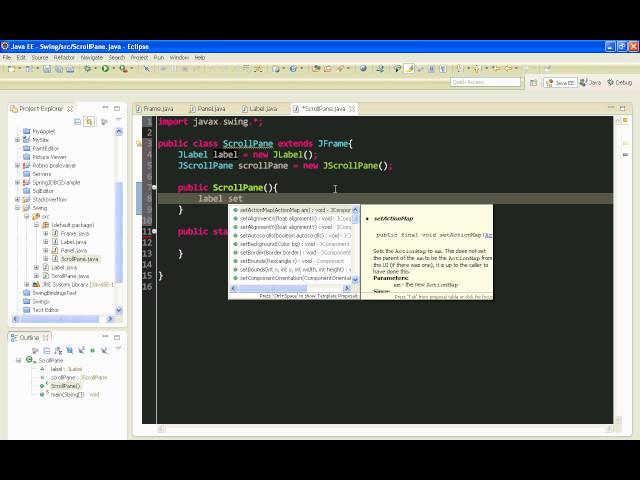
Task: Open Project Explorer view menu arrow
Action: (119, 119)
